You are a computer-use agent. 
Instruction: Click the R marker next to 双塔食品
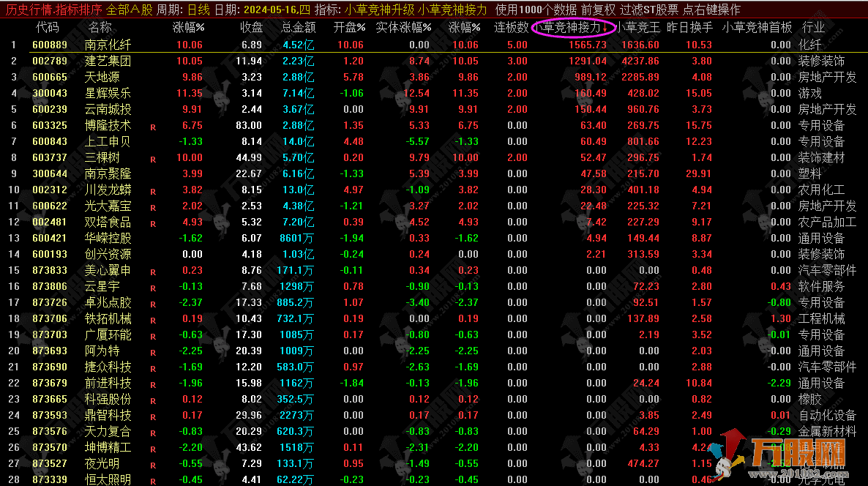153,223
